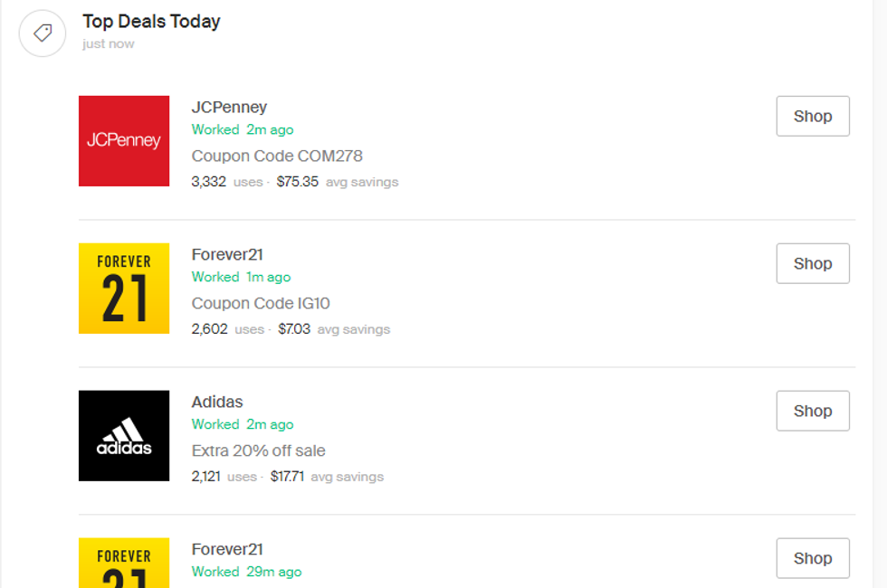
Task: Shop the Adidas deal
Action: (x=812, y=411)
